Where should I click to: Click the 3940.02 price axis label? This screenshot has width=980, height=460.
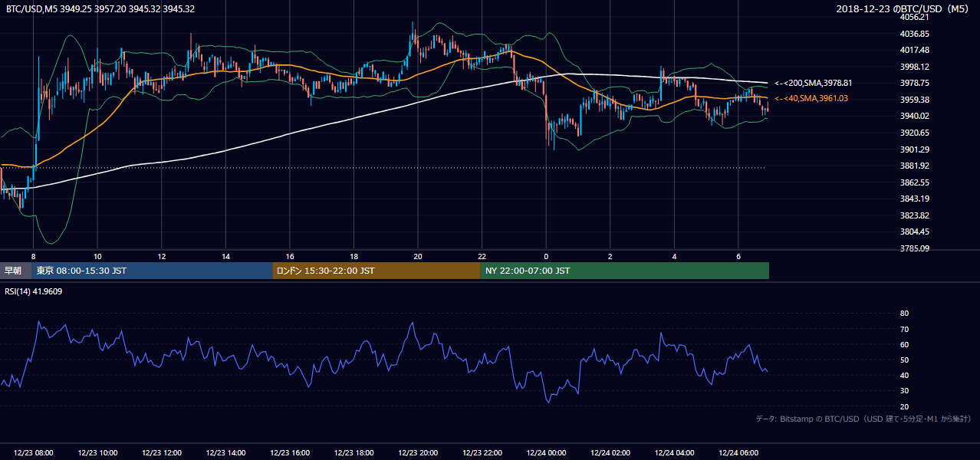pos(914,116)
